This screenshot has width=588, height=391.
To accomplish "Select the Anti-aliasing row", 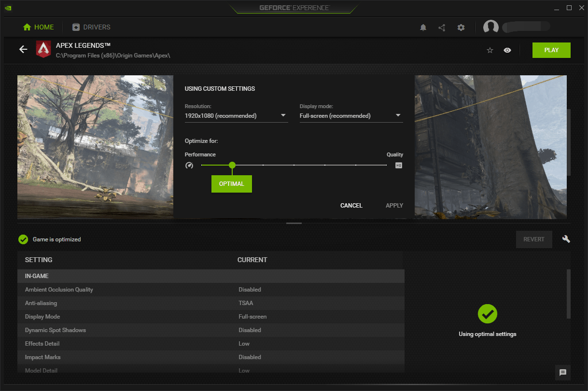I will point(211,303).
